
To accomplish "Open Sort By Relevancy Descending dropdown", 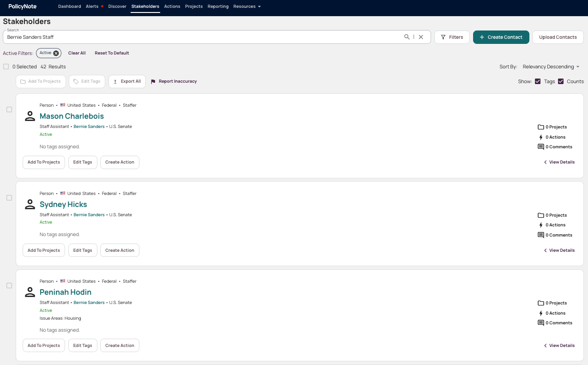I will point(551,67).
